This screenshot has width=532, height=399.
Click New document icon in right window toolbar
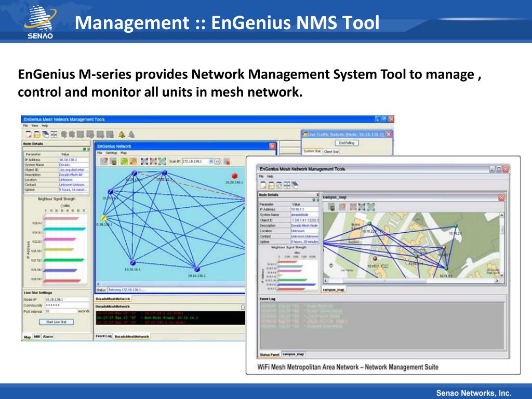point(263,185)
